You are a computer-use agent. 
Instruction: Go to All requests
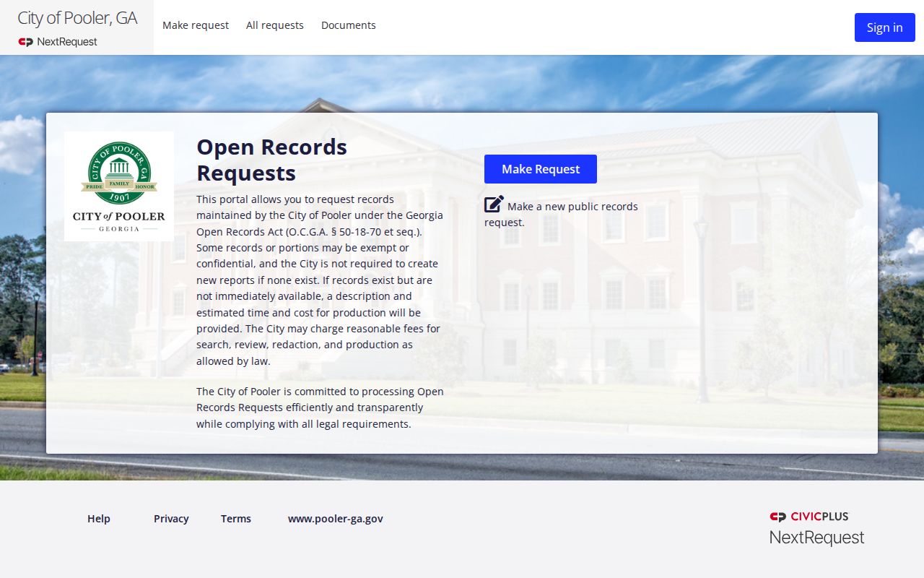tap(275, 25)
